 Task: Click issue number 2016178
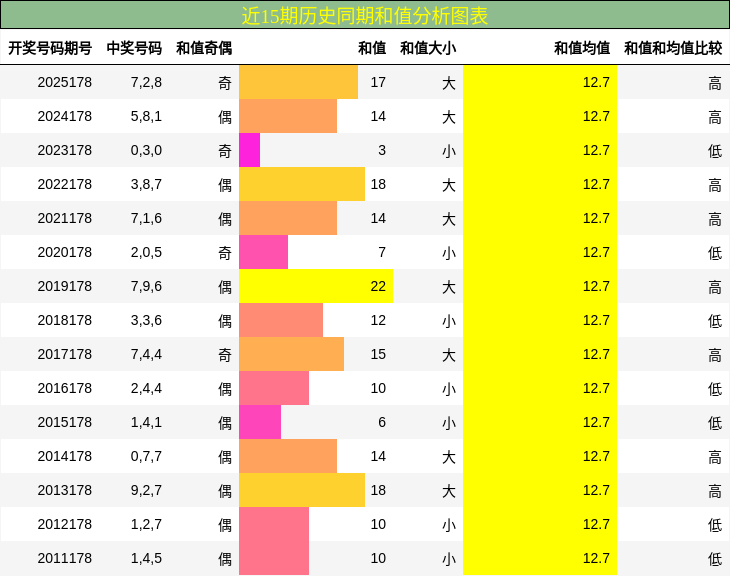coord(65,388)
